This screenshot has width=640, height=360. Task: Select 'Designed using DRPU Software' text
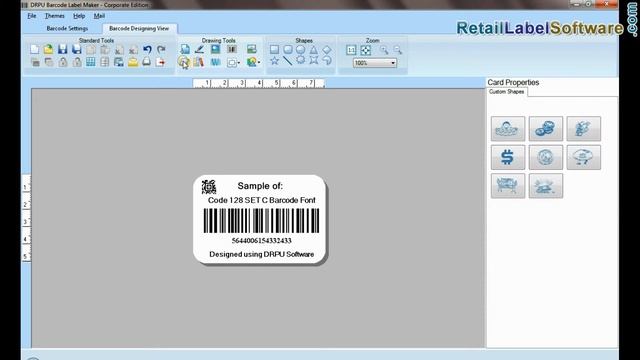point(262,254)
